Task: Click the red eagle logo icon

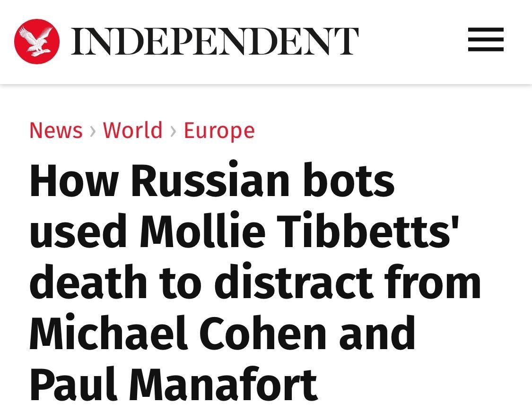Action: 36,42
